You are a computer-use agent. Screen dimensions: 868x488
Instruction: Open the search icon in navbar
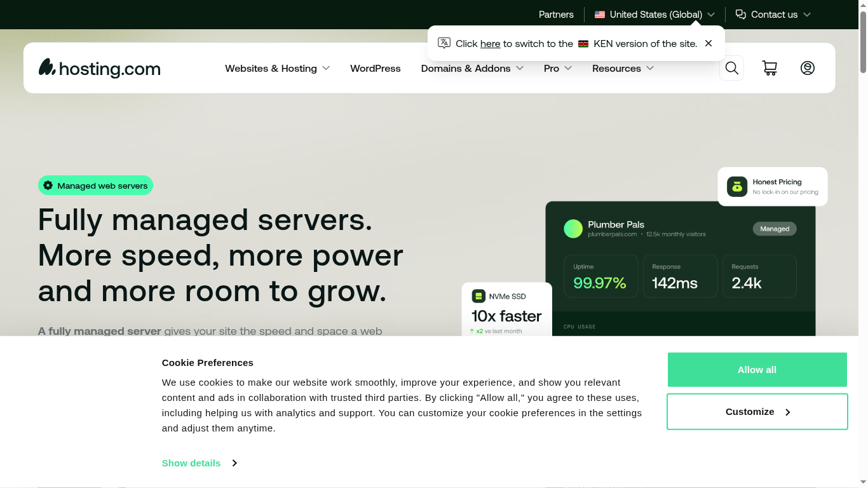[731, 68]
